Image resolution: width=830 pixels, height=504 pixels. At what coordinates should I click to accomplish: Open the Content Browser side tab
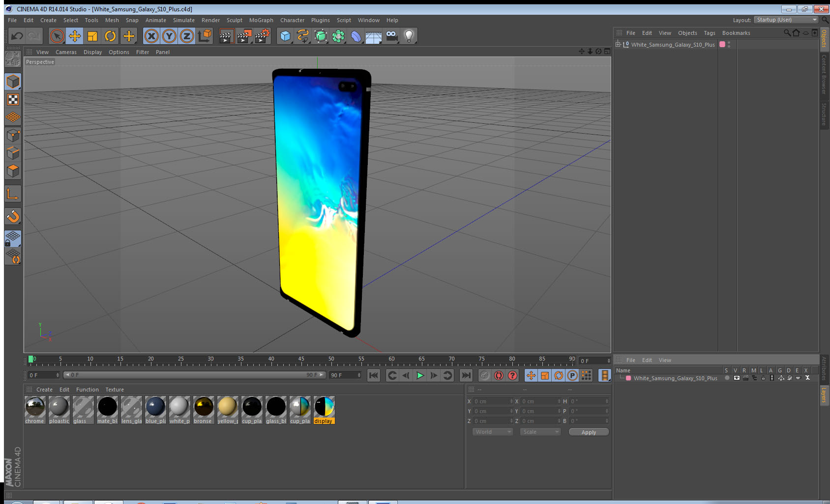824,74
